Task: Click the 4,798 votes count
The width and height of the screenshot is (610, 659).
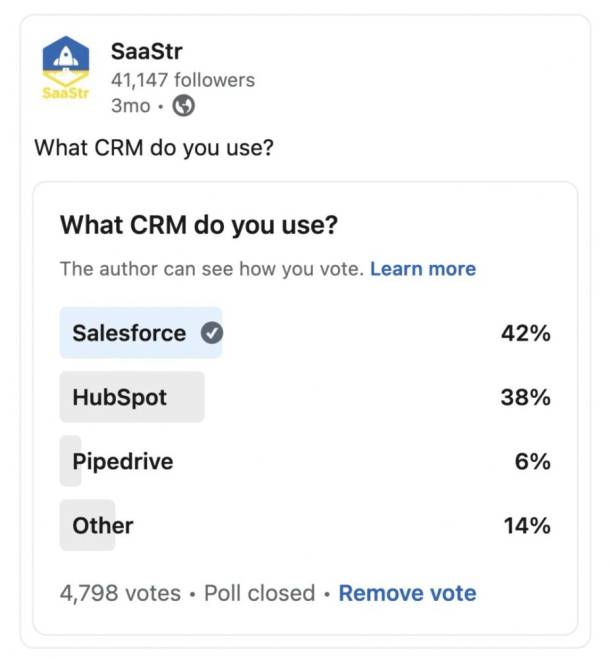Action: pyautogui.click(x=121, y=593)
